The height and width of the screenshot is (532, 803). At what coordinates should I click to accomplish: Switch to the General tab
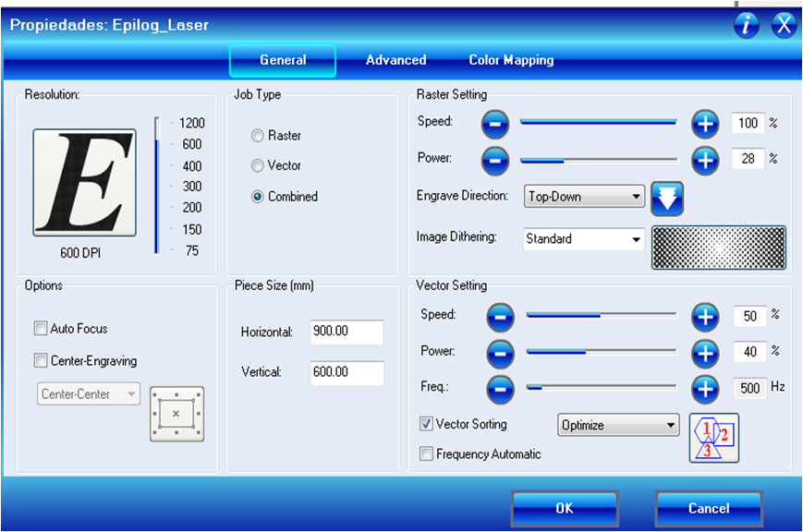coord(283,60)
